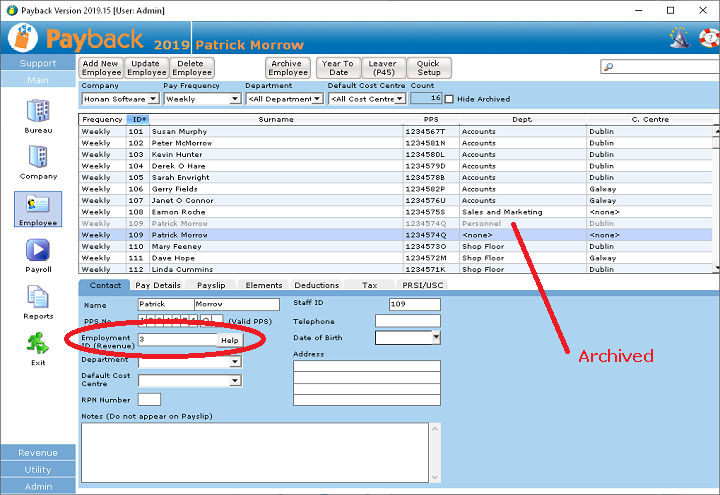720x495 pixels.
Task: Open the Company filter dropdown
Action: (x=152, y=99)
